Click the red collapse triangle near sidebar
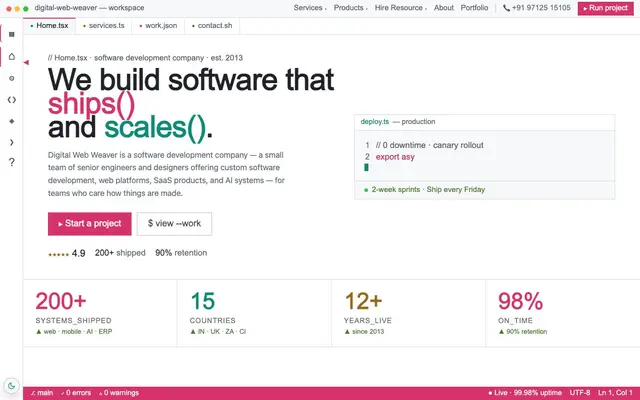 26,62
